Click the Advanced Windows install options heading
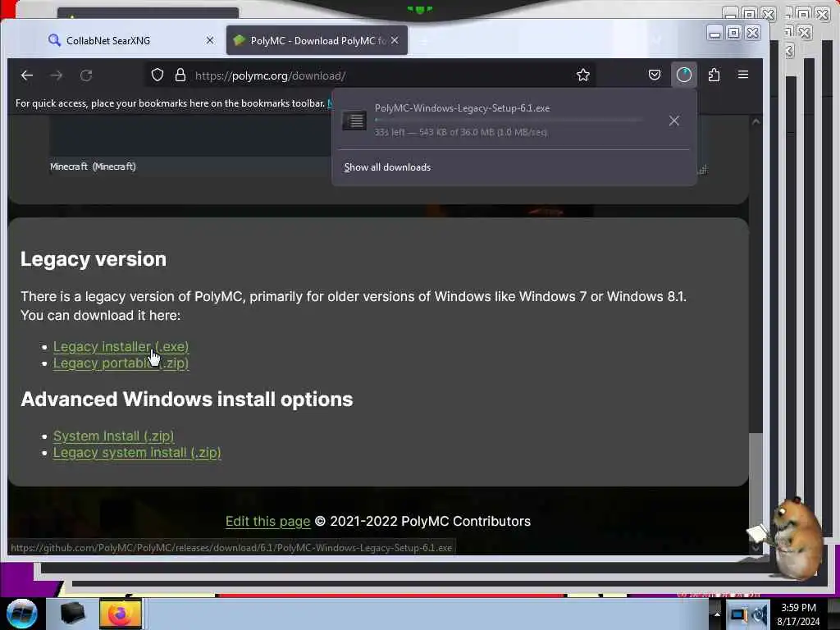 pyautogui.click(x=186, y=399)
